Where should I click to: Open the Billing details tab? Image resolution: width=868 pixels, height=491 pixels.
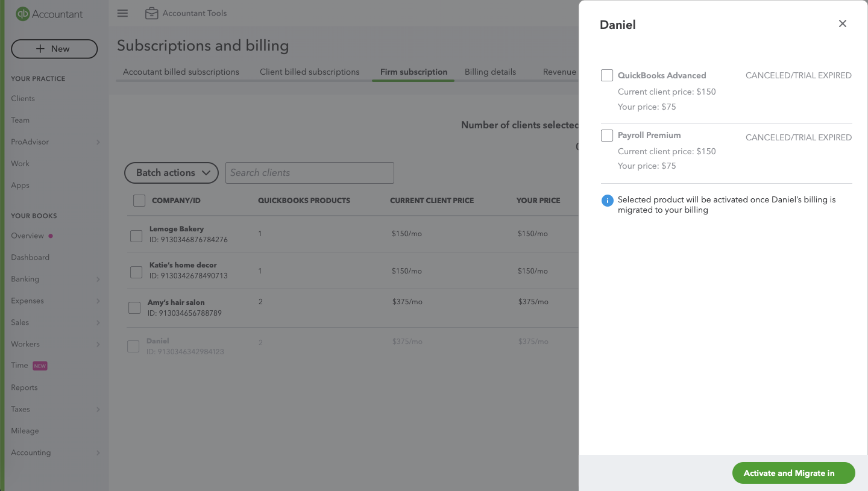click(x=490, y=72)
